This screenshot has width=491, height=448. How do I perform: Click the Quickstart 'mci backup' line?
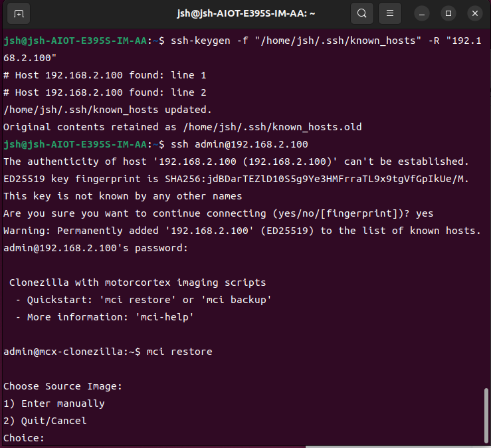coord(144,300)
